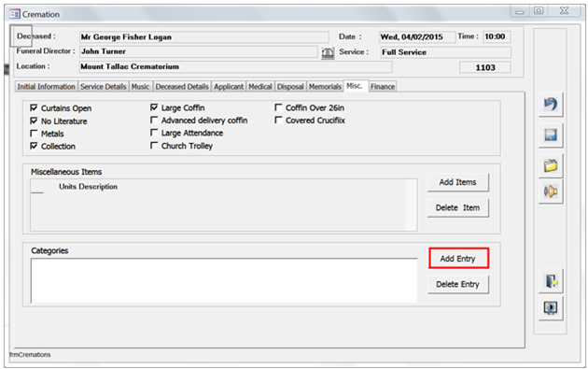588x369 pixels.
Task: Click the floppy disk save icon
Action: 551,135
